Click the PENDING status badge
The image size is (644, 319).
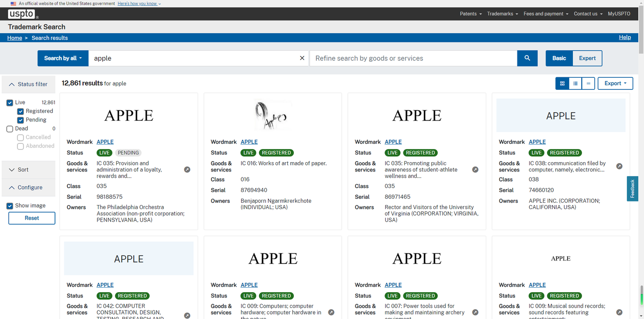128,153
